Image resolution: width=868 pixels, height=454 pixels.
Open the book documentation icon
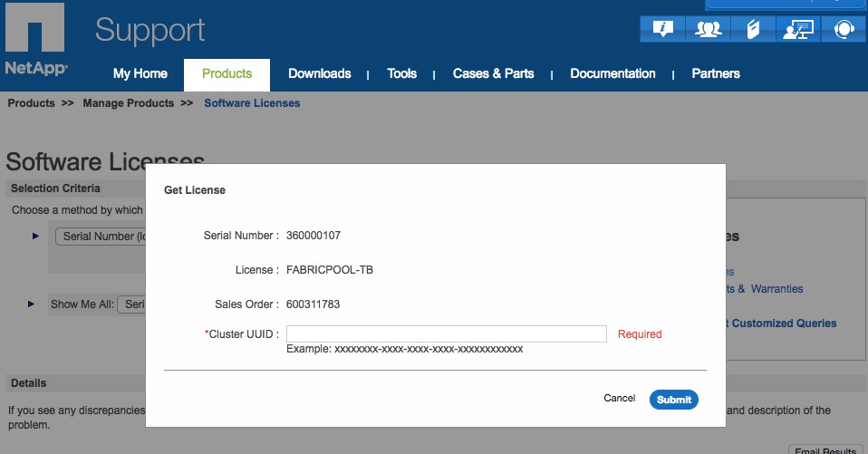[x=752, y=29]
